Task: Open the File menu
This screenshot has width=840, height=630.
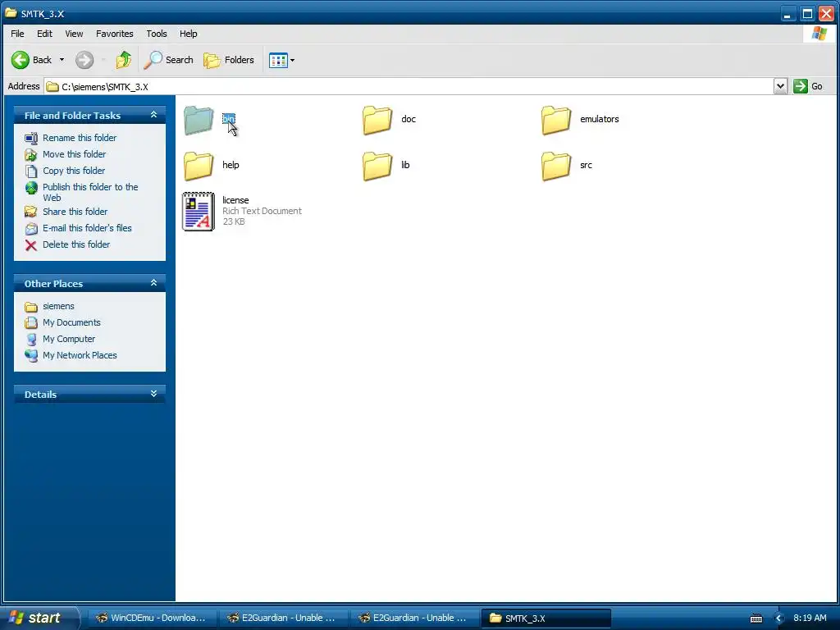Action: (x=17, y=34)
